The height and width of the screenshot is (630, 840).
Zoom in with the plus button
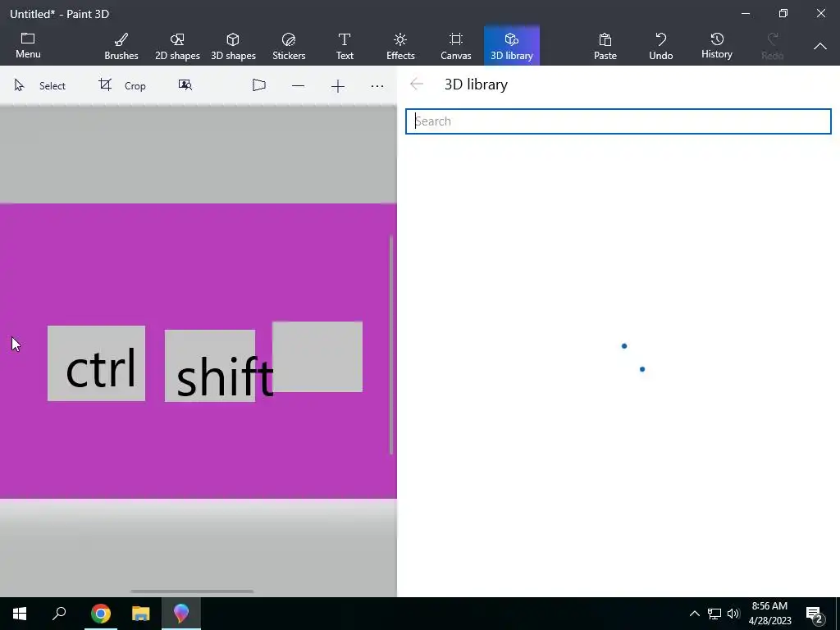point(337,85)
